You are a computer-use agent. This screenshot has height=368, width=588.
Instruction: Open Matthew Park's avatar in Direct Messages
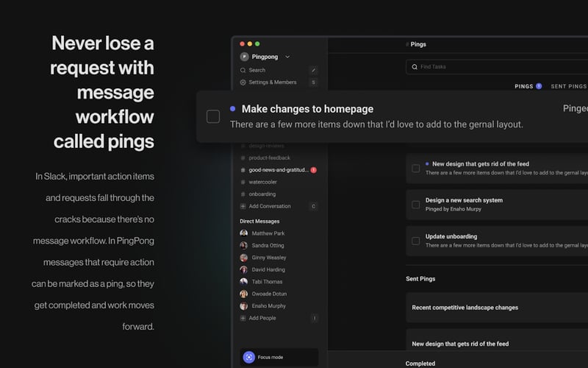(x=244, y=233)
